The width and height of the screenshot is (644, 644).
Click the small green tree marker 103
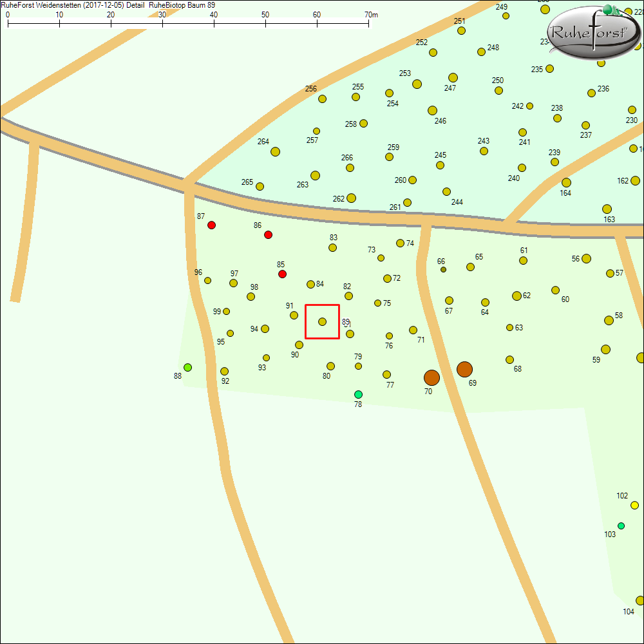[x=621, y=526]
